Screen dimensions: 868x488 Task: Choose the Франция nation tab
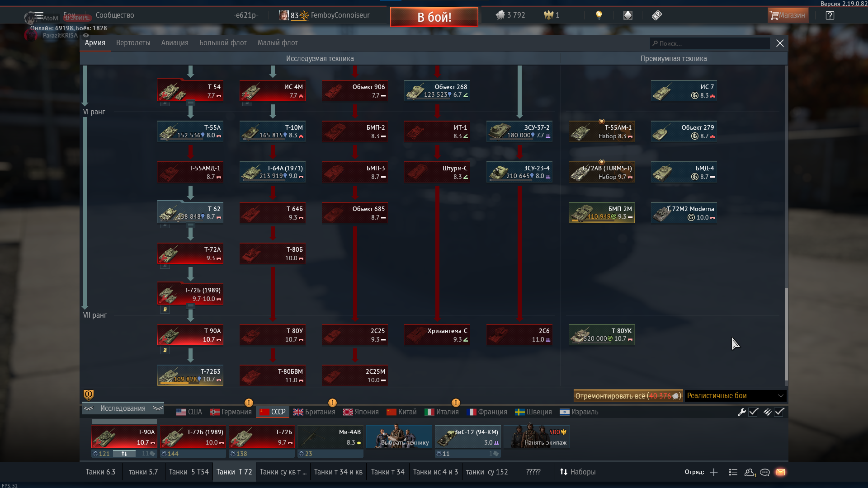click(x=487, y=412)
